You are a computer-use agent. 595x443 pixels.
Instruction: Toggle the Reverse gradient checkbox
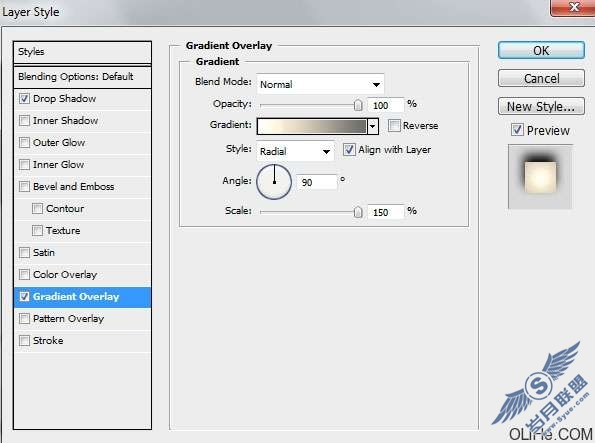pyautogui.click(x=394, y=125)
